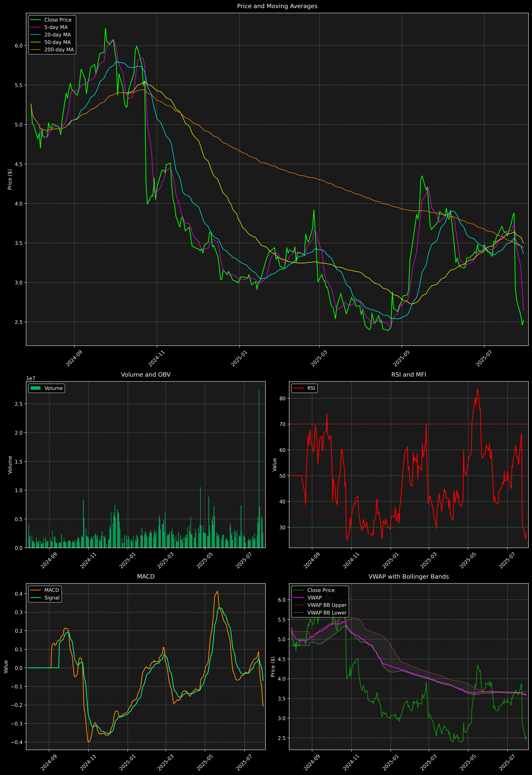The height and width of the screenshot is (775, 532).
Task: Select "5-day MA" legend entry in price chart
Action: tap(56, 27)
